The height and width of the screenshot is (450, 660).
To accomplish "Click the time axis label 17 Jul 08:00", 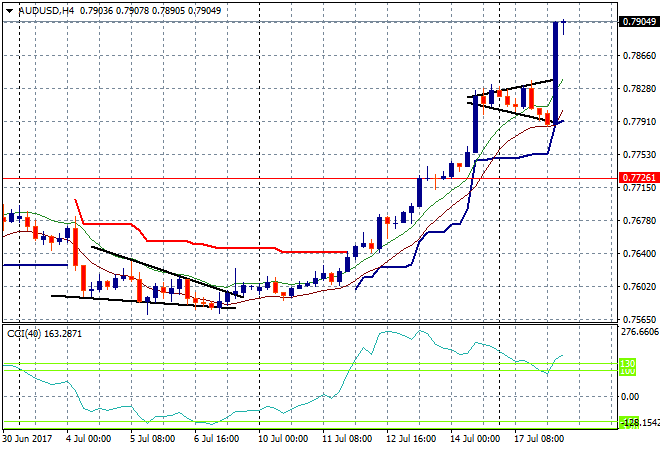I will (x=539, y=439).
